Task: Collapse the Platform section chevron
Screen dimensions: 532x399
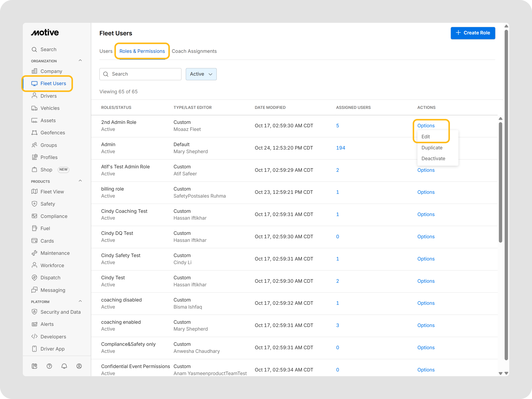Action: pos(80,301)
